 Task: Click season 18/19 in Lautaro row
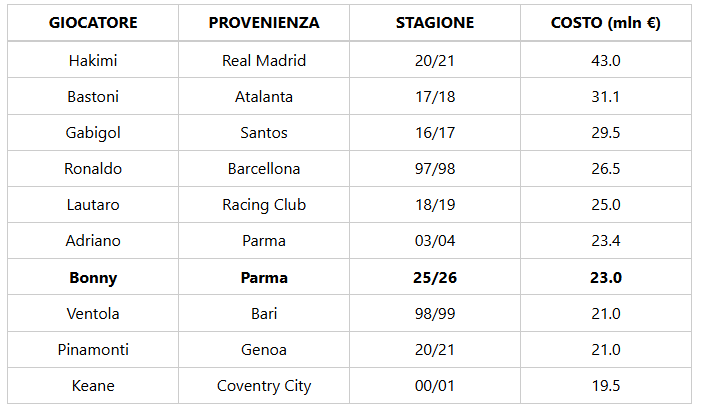pos(435,204)
